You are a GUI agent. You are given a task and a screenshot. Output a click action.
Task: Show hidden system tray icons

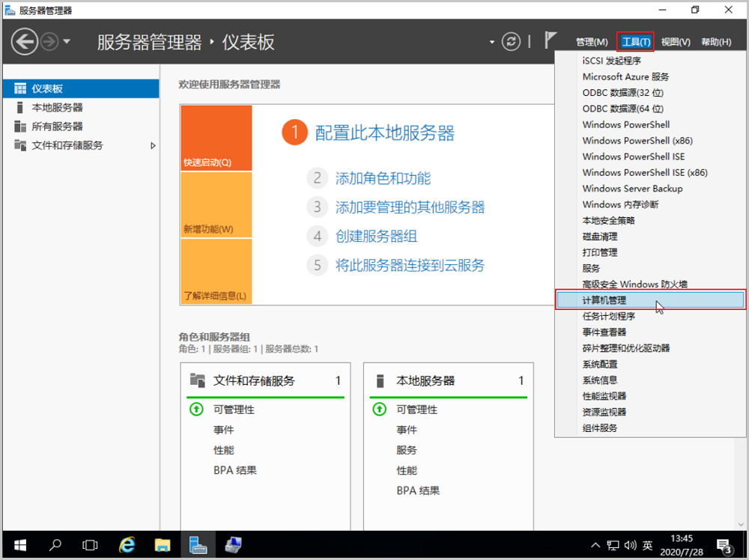pos(595,545)
